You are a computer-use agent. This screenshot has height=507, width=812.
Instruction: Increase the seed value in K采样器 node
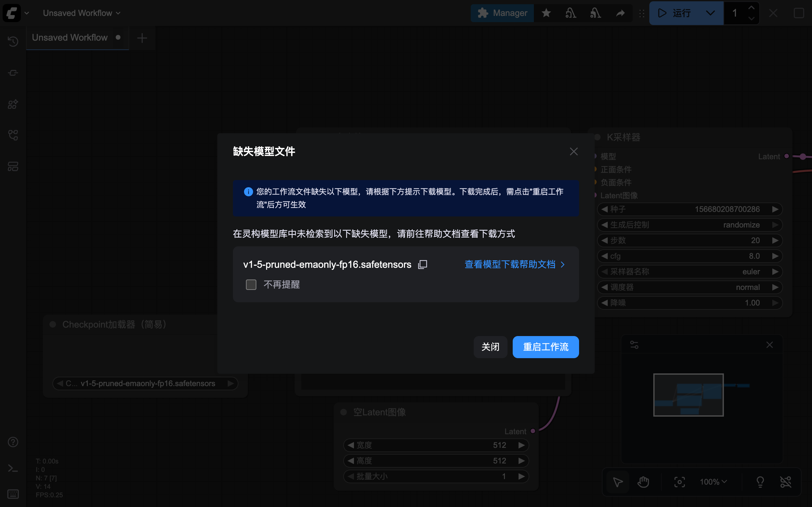coord(776,209)
